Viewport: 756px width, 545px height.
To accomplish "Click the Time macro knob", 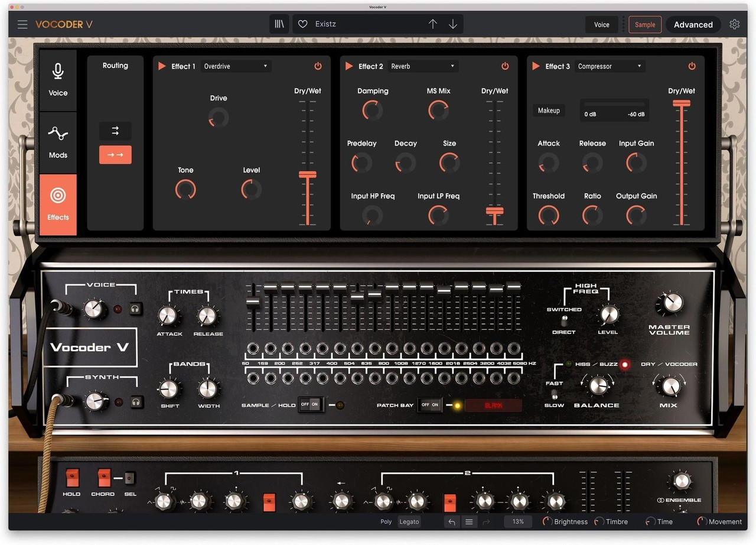I will [650, 521].
